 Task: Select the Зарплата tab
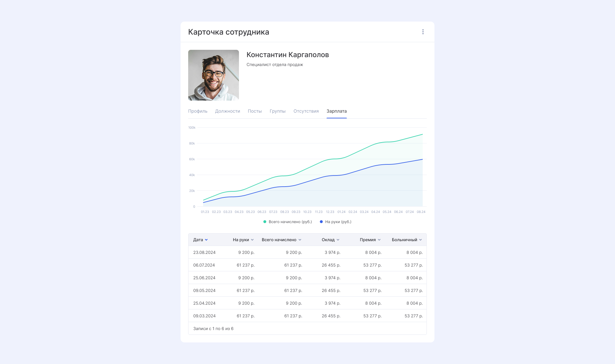[x=336, y=111]
